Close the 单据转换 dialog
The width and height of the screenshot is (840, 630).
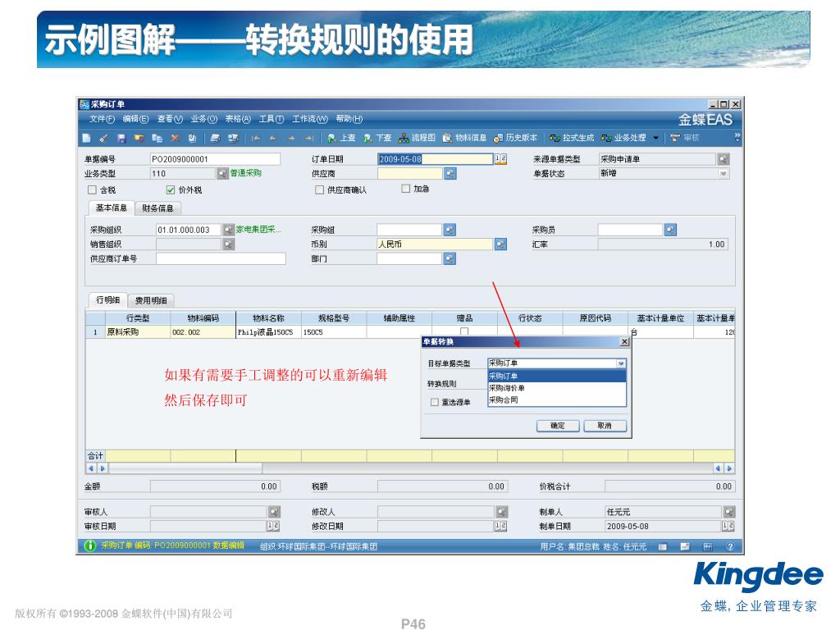click(x=624, y=342)
